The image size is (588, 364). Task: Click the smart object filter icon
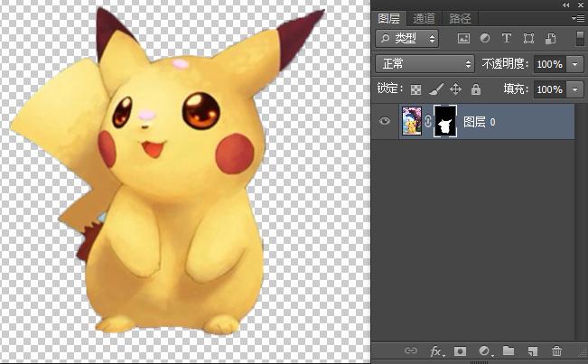550,39
